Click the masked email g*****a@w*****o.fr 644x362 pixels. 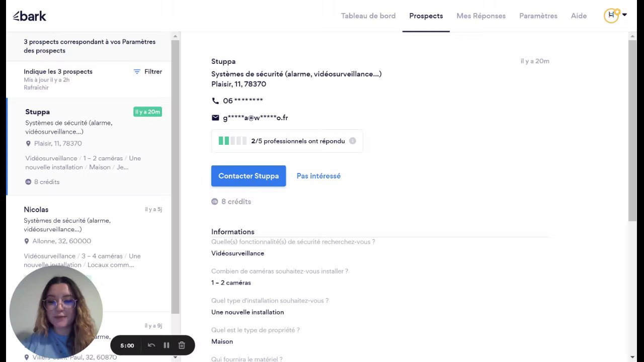point(255,118)
